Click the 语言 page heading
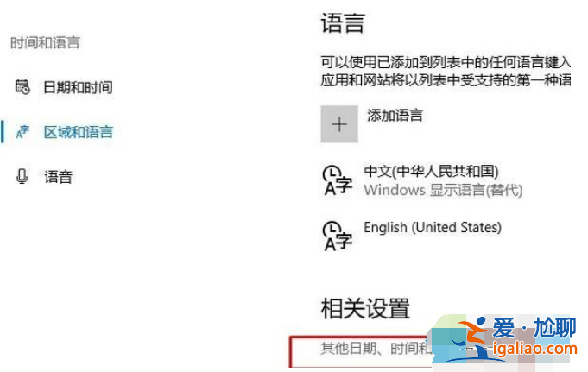The width and height of the screenshot is (588, 372). coord(343,23)
